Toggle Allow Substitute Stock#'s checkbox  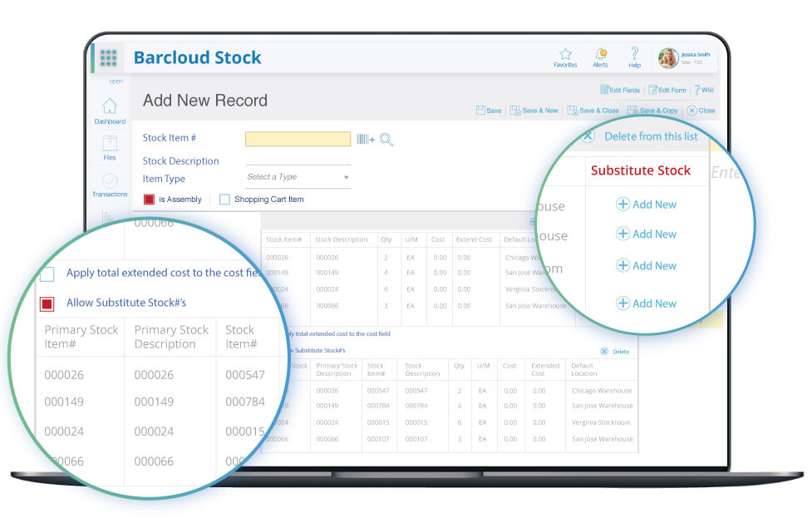click(x=47, y=303)
